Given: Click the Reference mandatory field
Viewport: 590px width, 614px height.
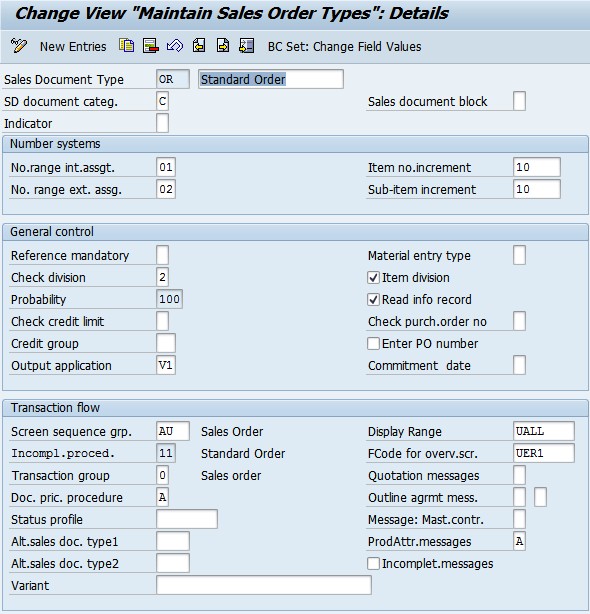Looking at the screenshot, I should 162,255.
